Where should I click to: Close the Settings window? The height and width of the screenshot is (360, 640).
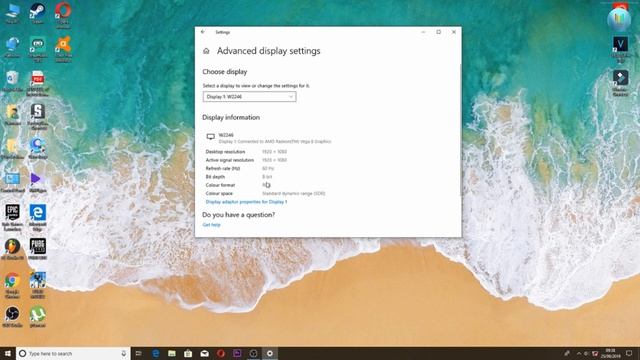pyautogui.click(x=454, y=32)
